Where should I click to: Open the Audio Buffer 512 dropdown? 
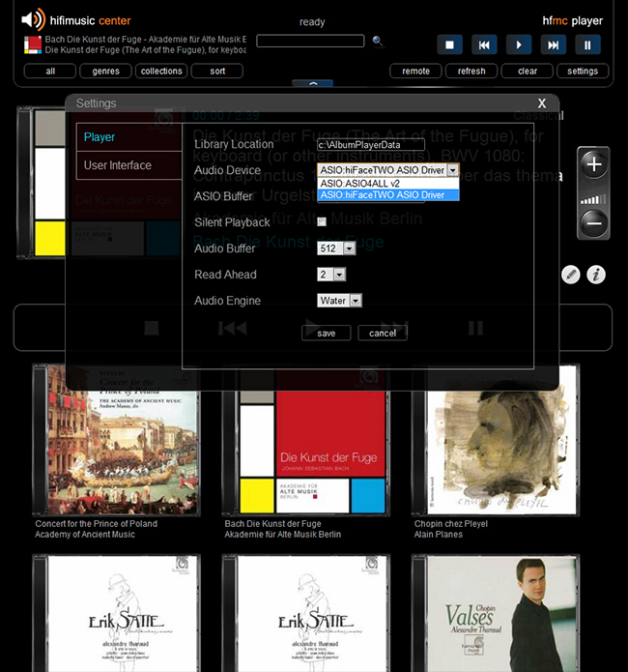point(336,248)
